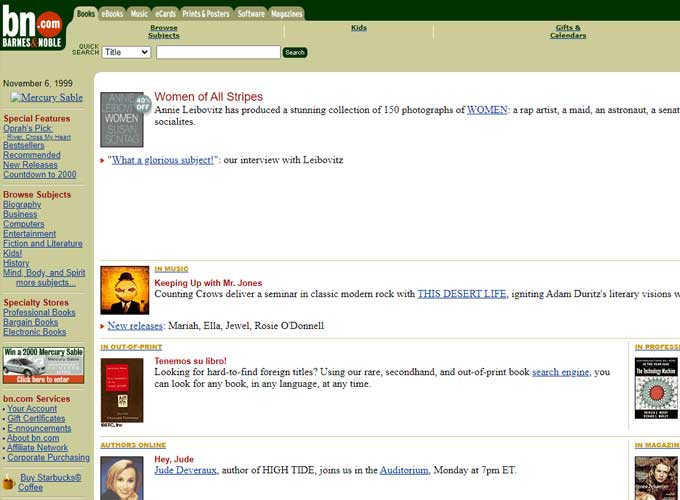The image size is (680, 500).
Task: Browse the Entertainment subject
Action: pos(29,234)
